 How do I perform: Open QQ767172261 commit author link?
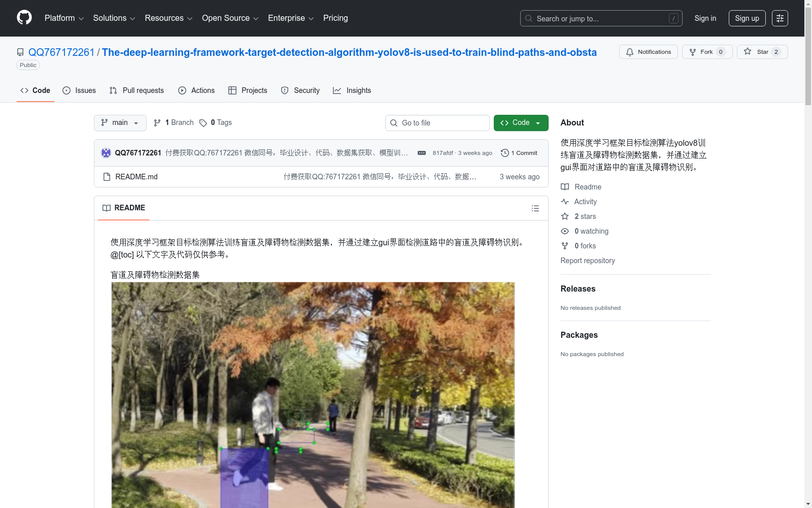138,153
